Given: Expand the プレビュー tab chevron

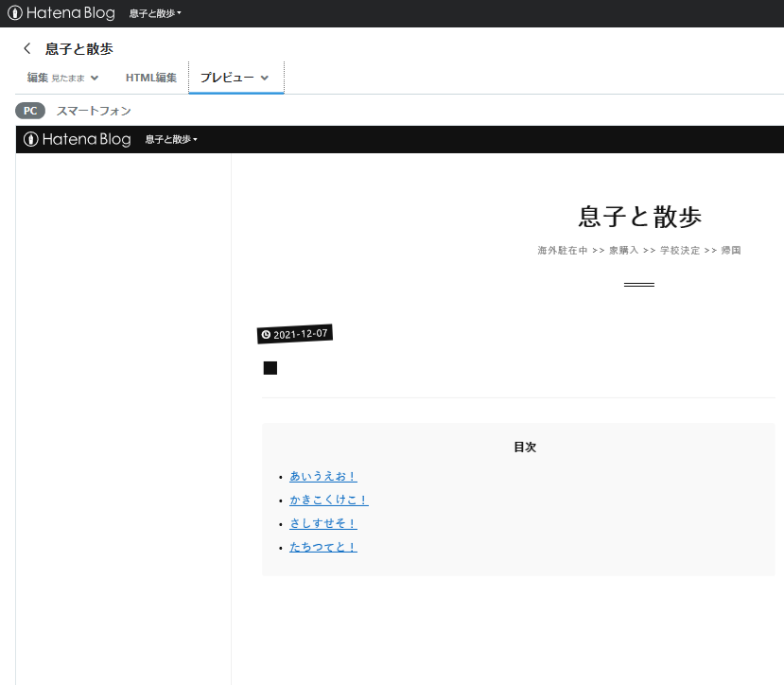Looking at the screenshot, I should pyautogui.click(x=264, y=78).
